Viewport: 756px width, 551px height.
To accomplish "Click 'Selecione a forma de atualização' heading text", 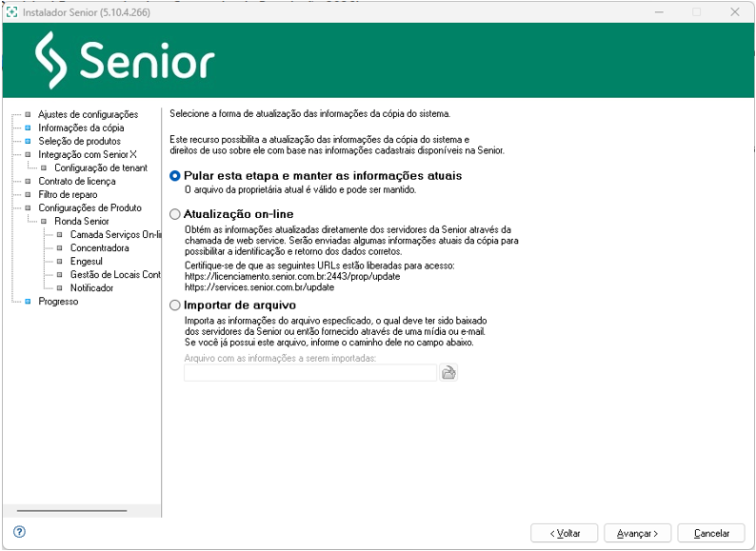I will tap(310, 114).
